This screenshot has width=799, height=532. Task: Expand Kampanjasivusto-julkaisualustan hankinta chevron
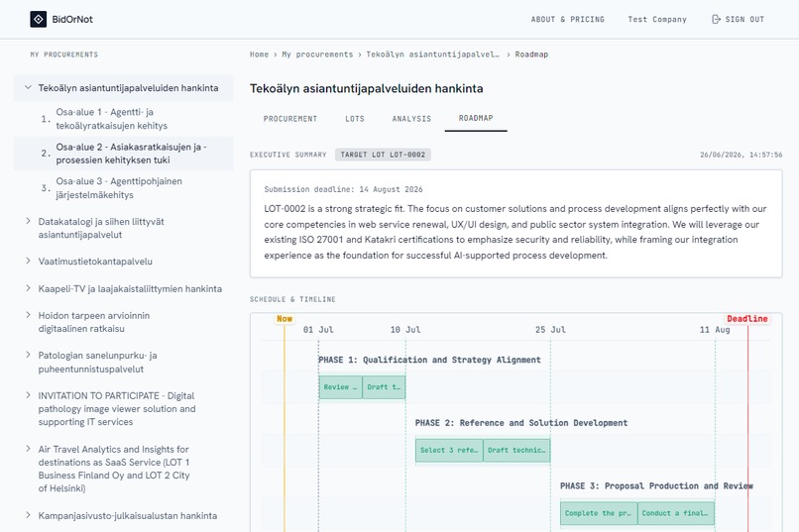click(x=28, y=515)
